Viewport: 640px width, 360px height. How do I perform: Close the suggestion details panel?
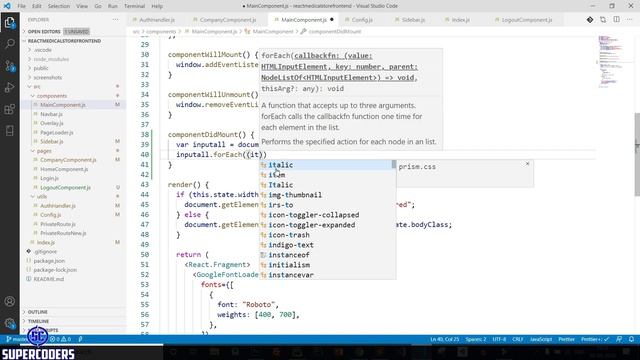coord(527,164)
